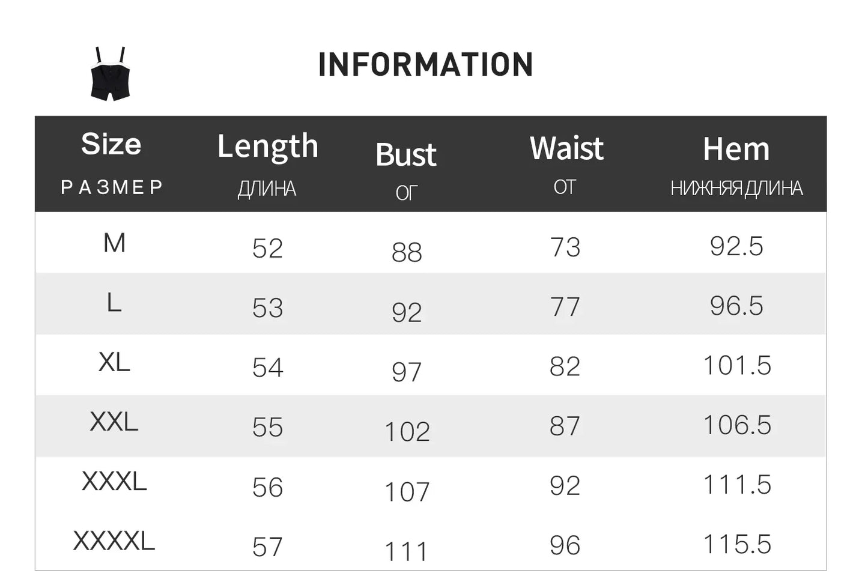Click the XXXL size row label
This screenshot has width=868, height=588.
tap(114, 481)
